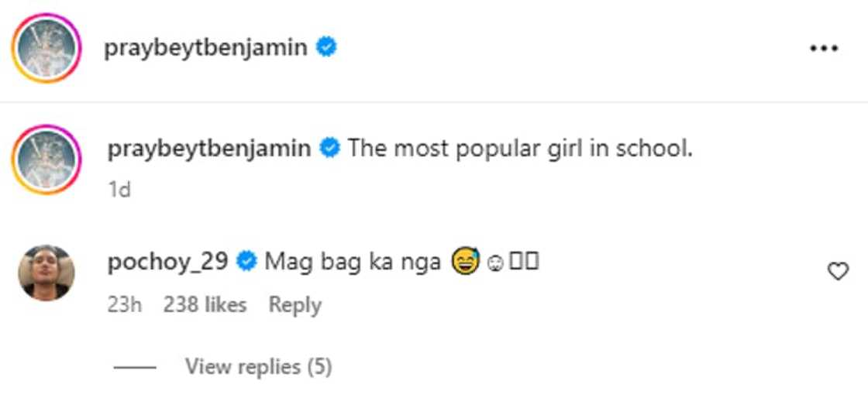Visit the pochoy_29 profile via username
This screenshot has height=398, width=868.
[167, 262]
